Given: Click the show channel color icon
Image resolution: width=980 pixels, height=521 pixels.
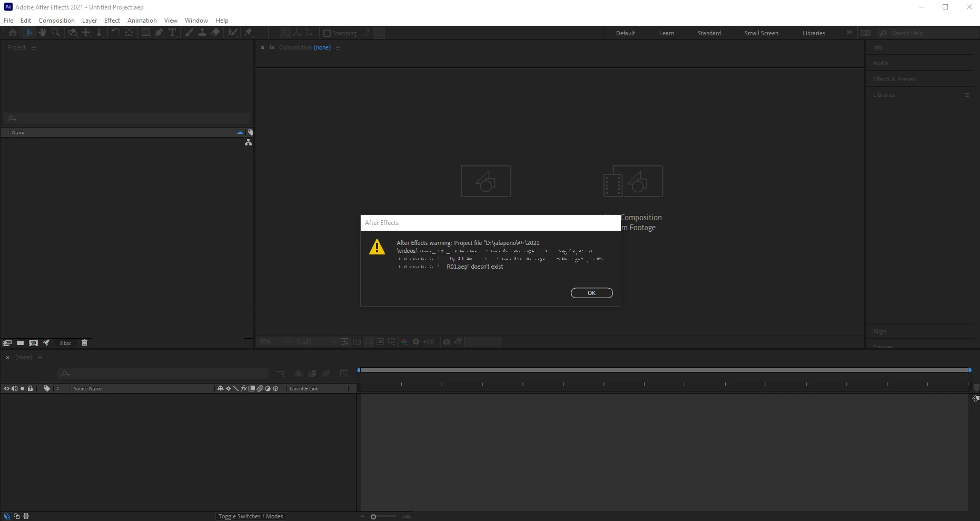Looking at the screenshot, I should click(x=404, y=342).
